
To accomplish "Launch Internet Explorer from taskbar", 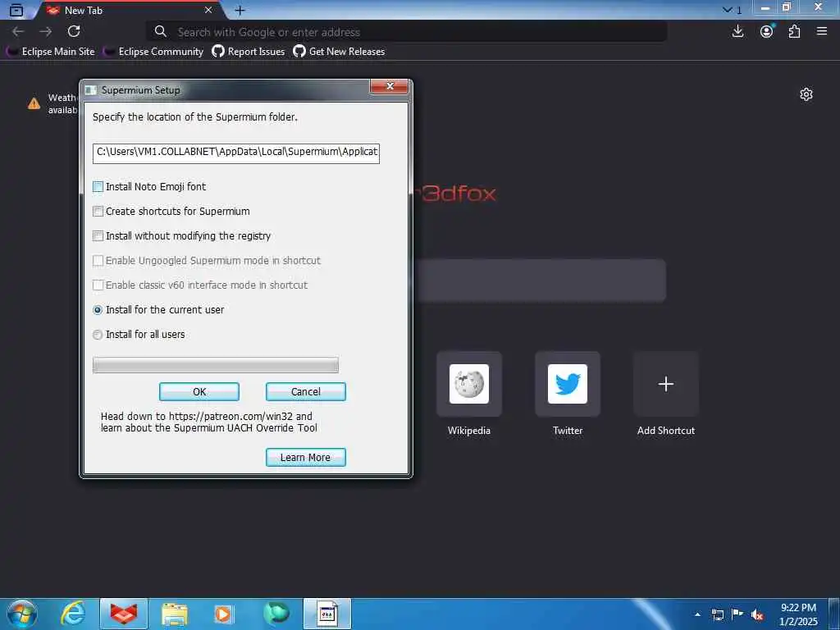I will click(x=73, y=614).
